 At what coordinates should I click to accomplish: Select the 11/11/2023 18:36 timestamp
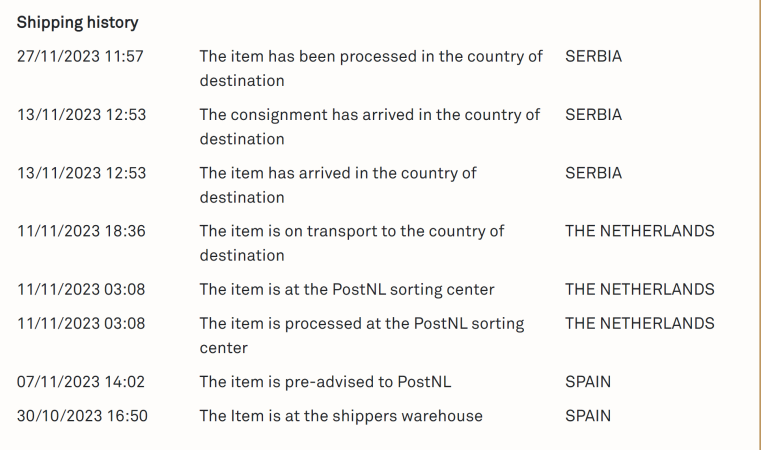tap(81, 231)
